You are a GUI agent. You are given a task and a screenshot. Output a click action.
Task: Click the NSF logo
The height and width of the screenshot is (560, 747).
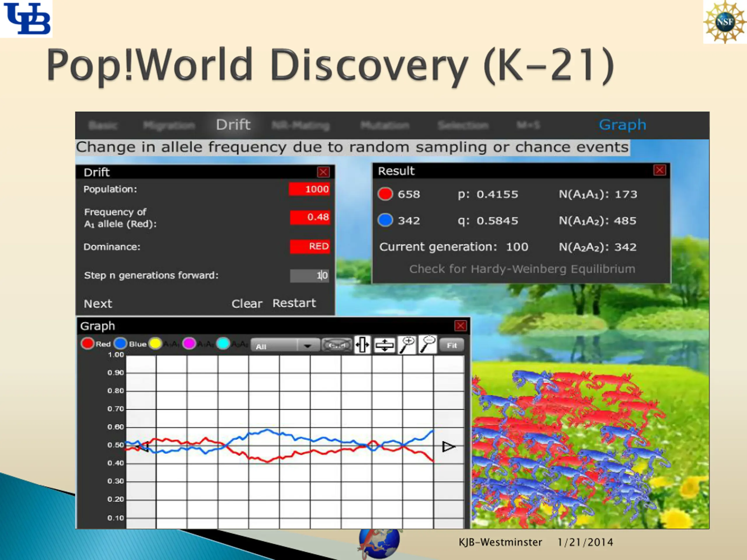tap(725, 22)
